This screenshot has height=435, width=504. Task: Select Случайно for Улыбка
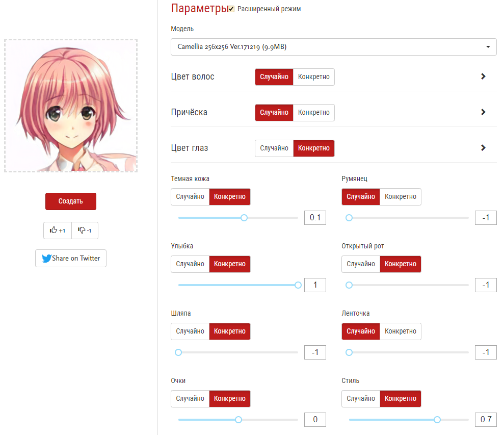[x=190, y=264]
